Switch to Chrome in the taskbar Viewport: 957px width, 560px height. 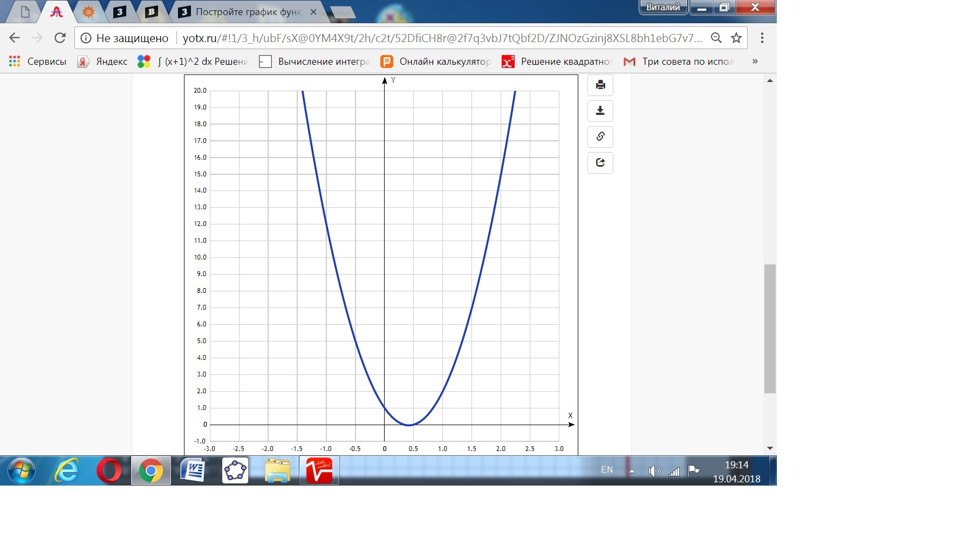click(x=151, y=470)
